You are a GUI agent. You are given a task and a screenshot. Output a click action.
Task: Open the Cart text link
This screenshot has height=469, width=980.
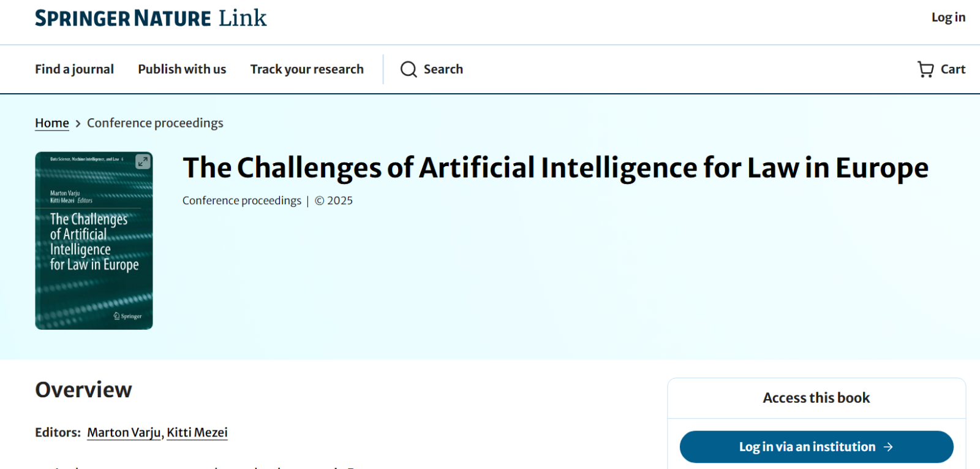[x=953, y=69]
